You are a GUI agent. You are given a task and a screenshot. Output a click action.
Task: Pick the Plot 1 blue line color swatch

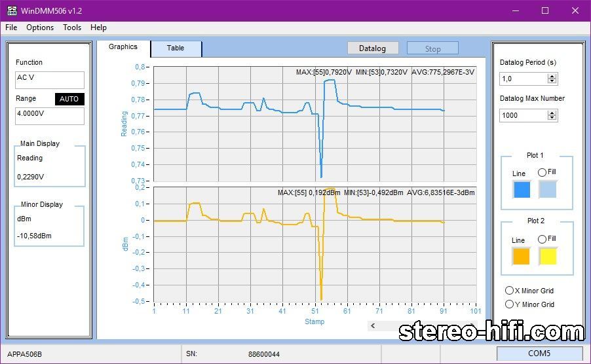point(521,190)
